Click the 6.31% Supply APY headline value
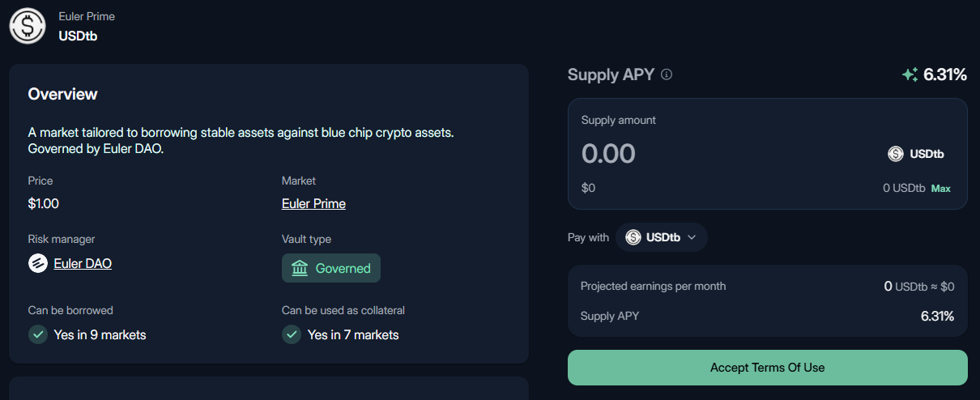Image resolution: width=980 pixels, height=400 pixels. 945,74
